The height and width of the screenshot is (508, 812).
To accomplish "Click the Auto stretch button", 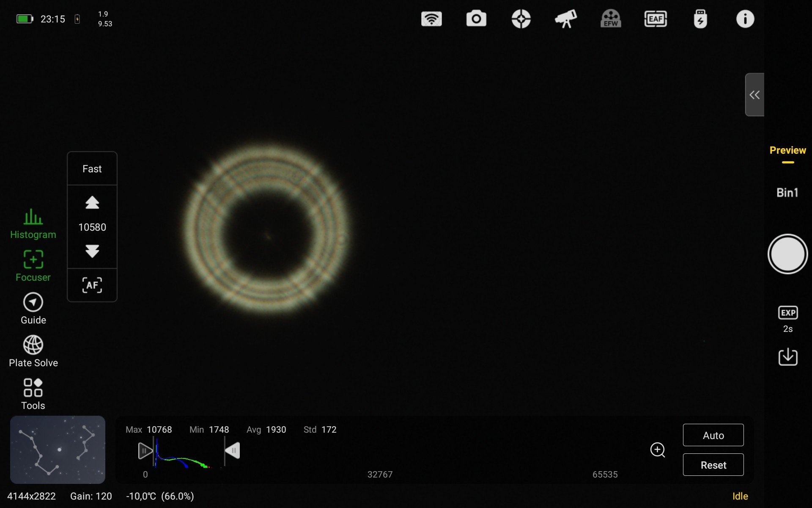I will point(713,435).
